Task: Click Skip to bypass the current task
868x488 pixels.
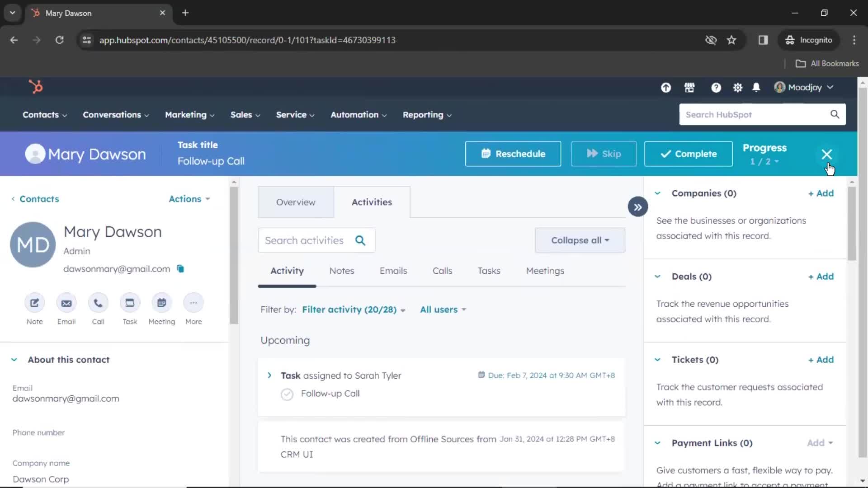Action: pyautogui.click(x=604, y=154)
